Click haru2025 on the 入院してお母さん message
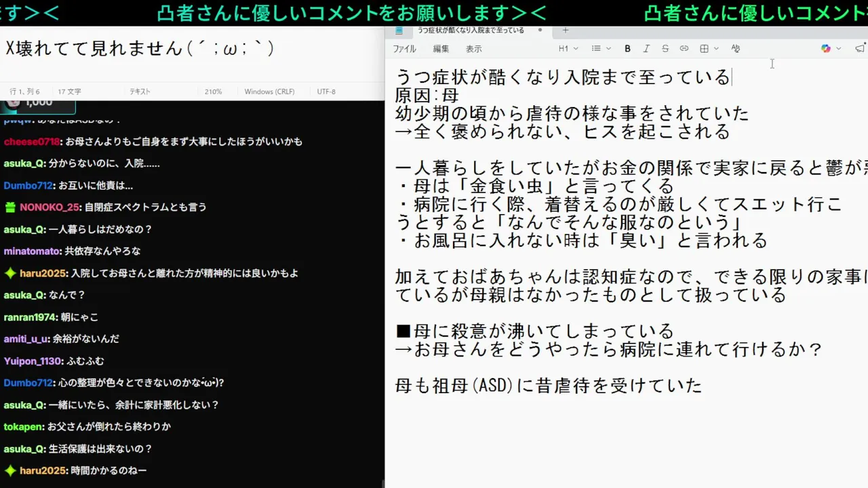This screenshot has width=868, height=488. click(43, 273)
